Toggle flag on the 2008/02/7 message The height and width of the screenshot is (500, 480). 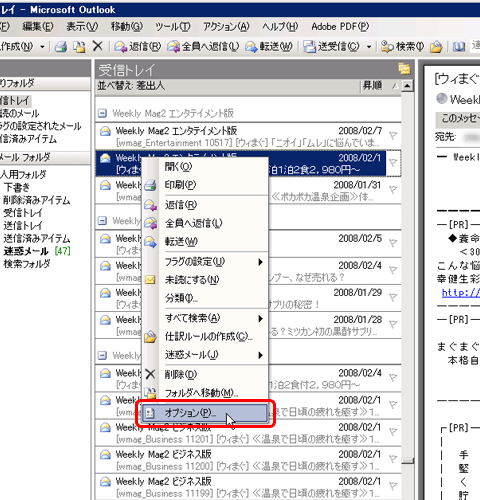coord(393,136)
